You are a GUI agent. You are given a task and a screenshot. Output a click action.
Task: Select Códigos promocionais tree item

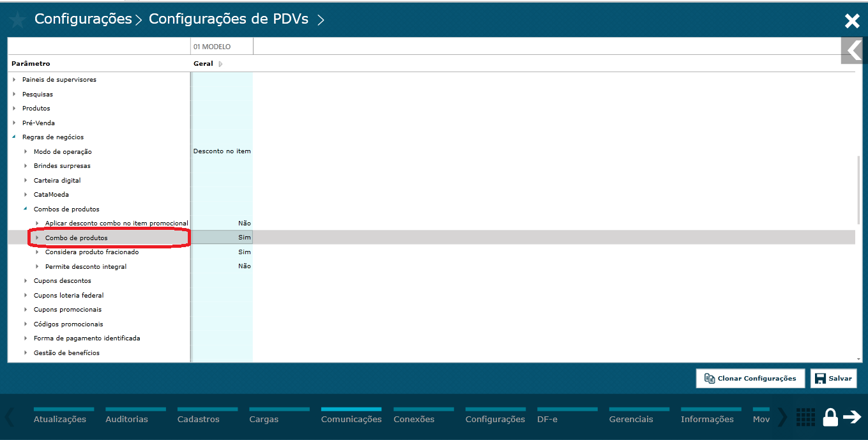[x=68, y=324]
